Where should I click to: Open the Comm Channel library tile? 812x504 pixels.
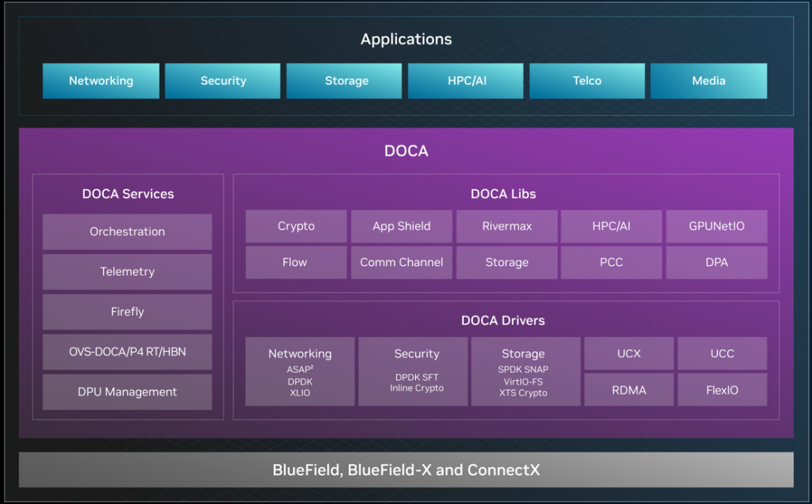(x=401, y=262)
